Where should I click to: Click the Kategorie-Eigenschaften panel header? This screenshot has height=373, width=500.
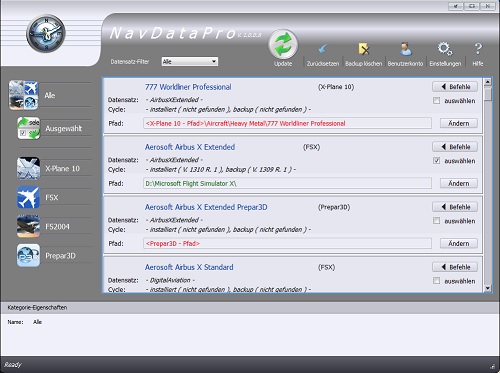click(x=250, y=307)
